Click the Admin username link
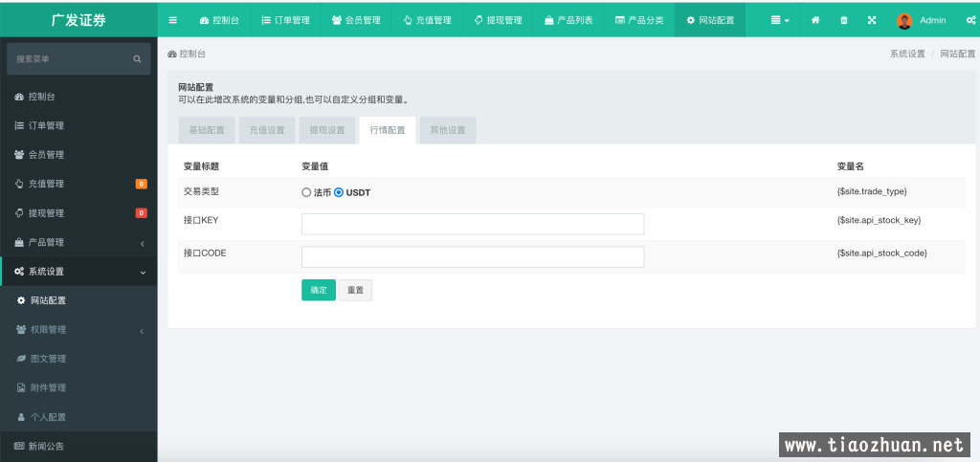 pos(932,20)
